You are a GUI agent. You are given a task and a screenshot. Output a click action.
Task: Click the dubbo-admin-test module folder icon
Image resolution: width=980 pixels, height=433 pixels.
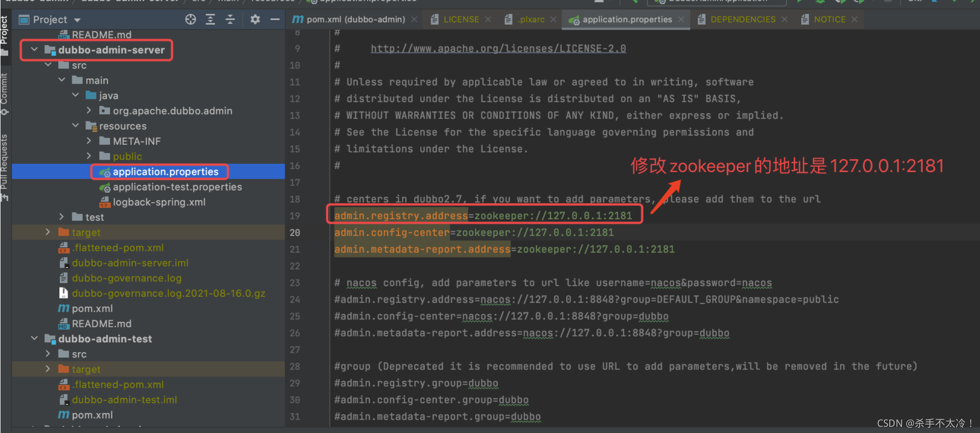coord(50,338)
